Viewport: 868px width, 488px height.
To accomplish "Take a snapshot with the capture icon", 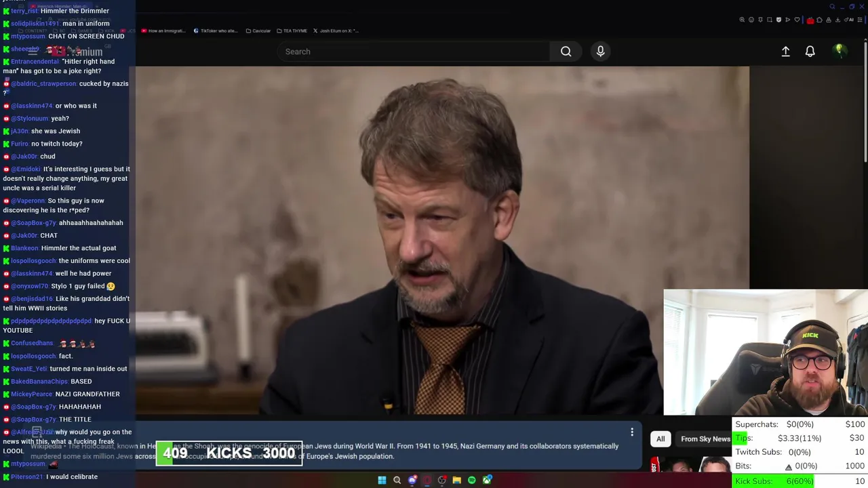I will coord(770,20).
